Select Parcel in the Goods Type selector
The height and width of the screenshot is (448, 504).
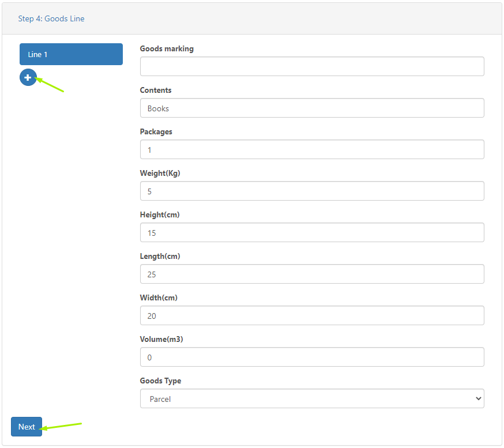(x=311, y=398)
